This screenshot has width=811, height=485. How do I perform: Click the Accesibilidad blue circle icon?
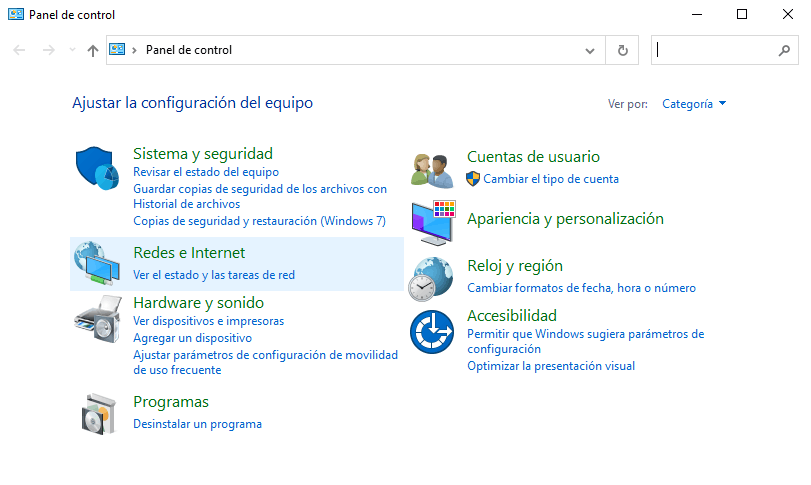(432, 332)
